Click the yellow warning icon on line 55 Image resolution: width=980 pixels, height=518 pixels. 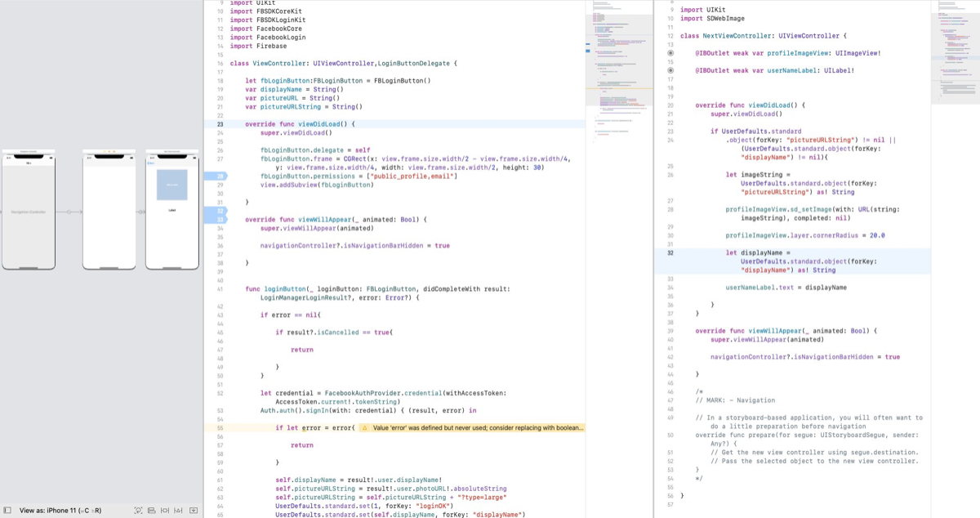click(x=364, y=427)
